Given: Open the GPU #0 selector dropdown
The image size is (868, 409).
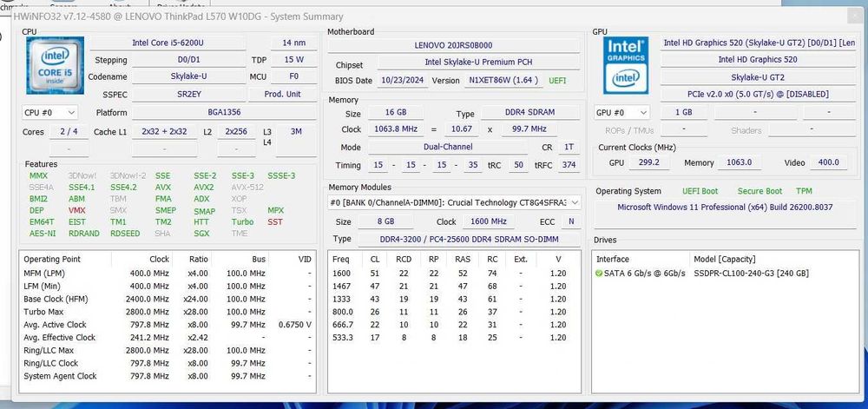Looking at the screenshot, I should (x=621, y=112).
